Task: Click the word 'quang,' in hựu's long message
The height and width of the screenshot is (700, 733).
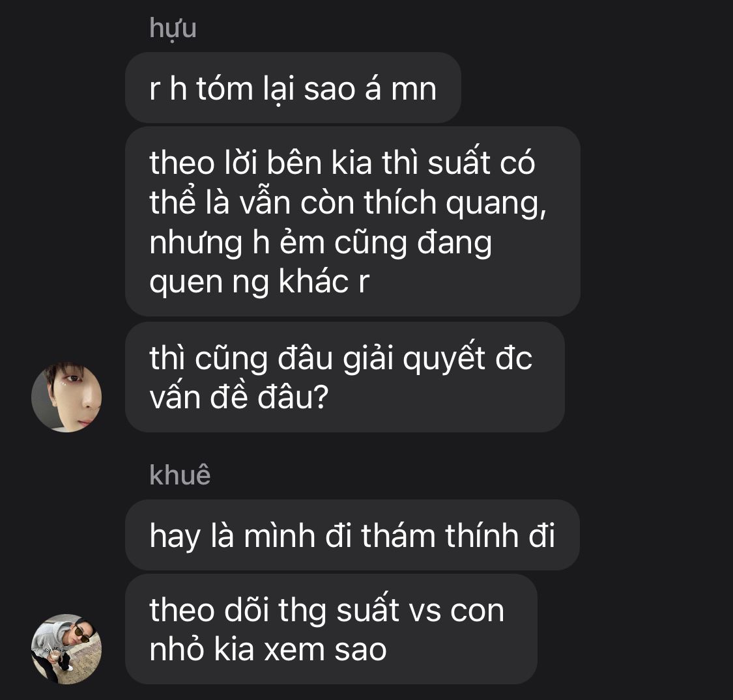Action: tap(496, 203)
